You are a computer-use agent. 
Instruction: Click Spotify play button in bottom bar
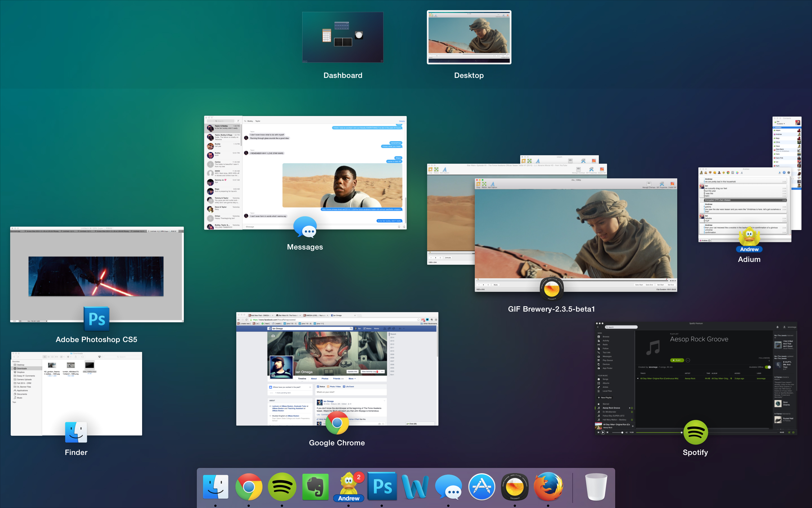point(603,432)
